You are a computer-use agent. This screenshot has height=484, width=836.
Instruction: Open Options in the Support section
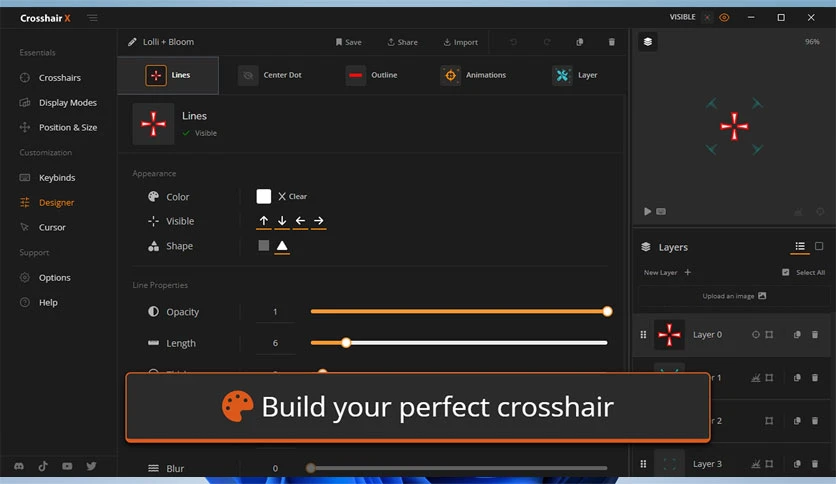click(54, 278)
